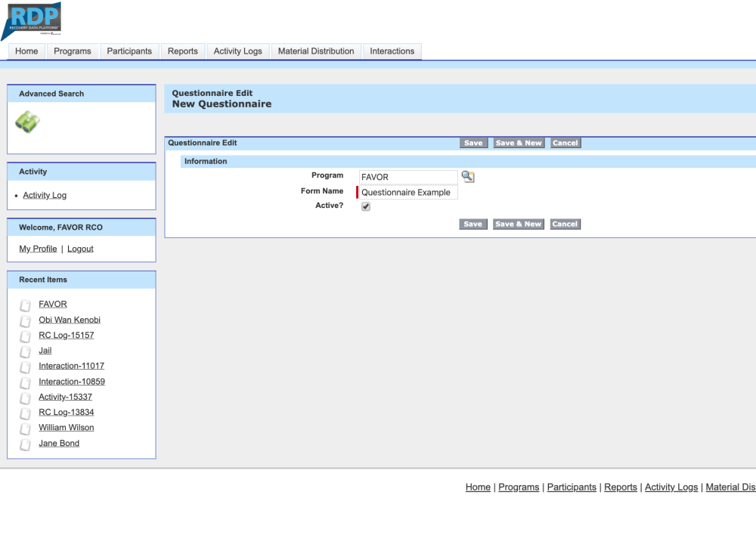The height and width of the screenshot is (542, 756).
Task: Click the top Save & New button
Action: pos(519,143)
